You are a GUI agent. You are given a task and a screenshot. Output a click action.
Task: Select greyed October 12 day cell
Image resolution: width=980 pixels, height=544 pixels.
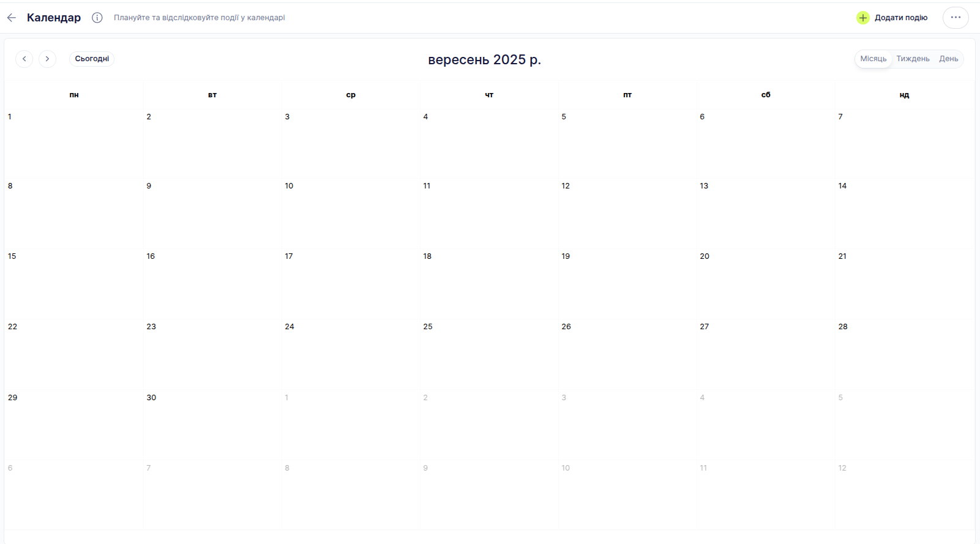coord(904,495)
